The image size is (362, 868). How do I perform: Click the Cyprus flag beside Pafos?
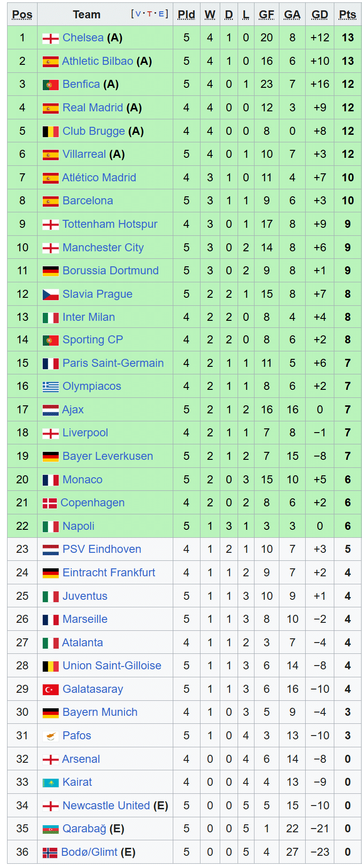coord(50,736)
